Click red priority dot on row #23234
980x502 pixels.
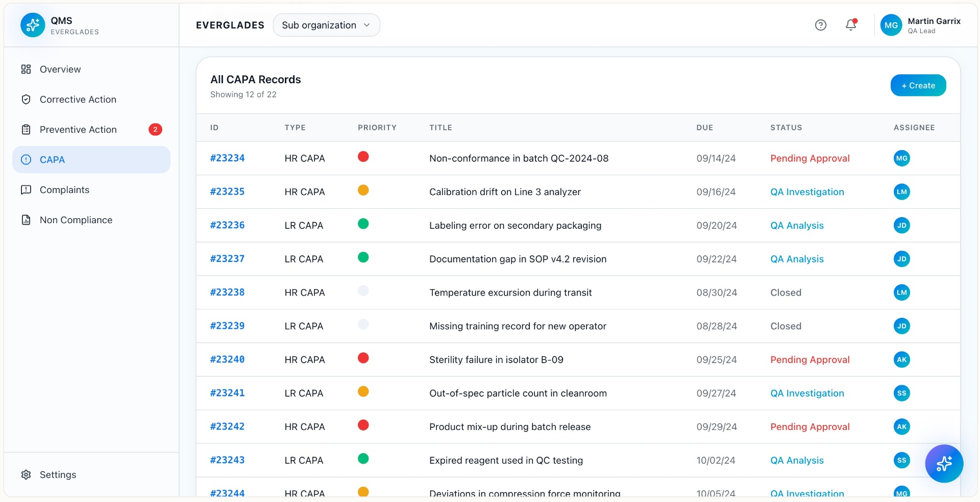[363, 157]
